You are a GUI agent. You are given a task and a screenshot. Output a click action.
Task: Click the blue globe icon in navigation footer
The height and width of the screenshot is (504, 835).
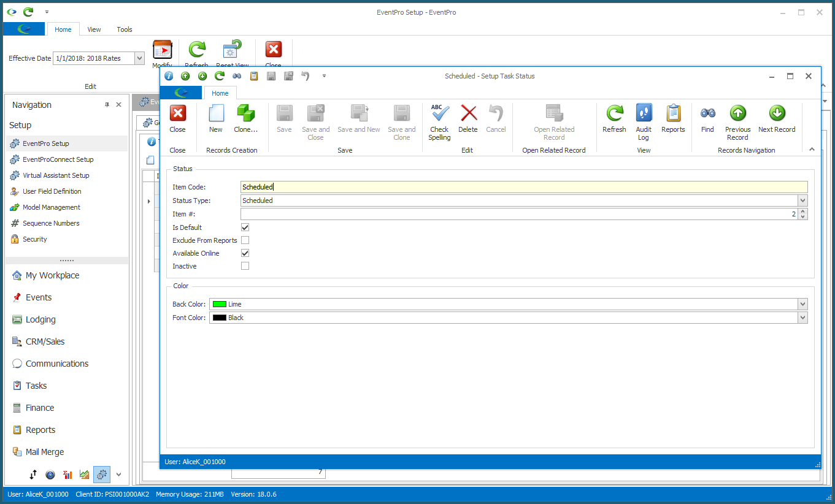coord(50,474)
